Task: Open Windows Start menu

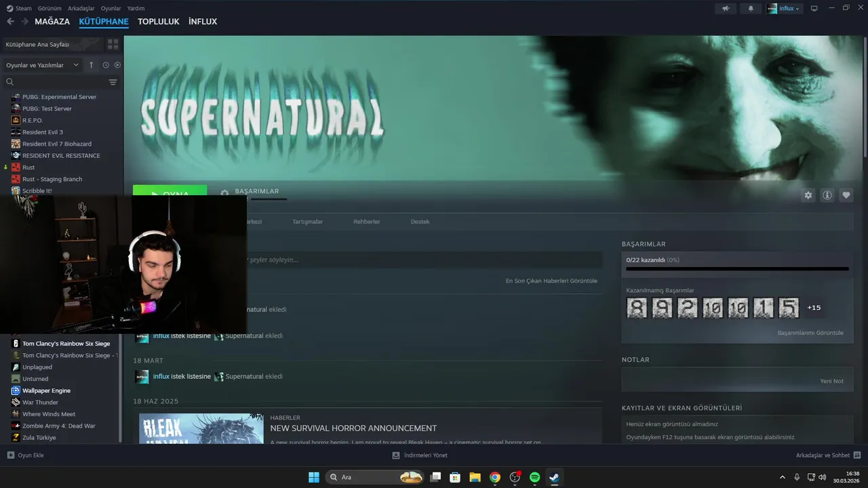Action: tap(314, 477)
